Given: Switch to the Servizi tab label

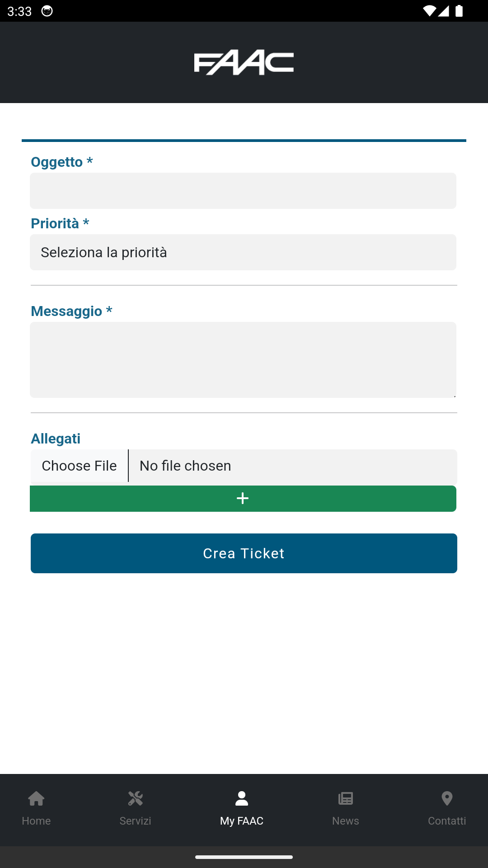Looking at the screenshot, I should 135,821.
